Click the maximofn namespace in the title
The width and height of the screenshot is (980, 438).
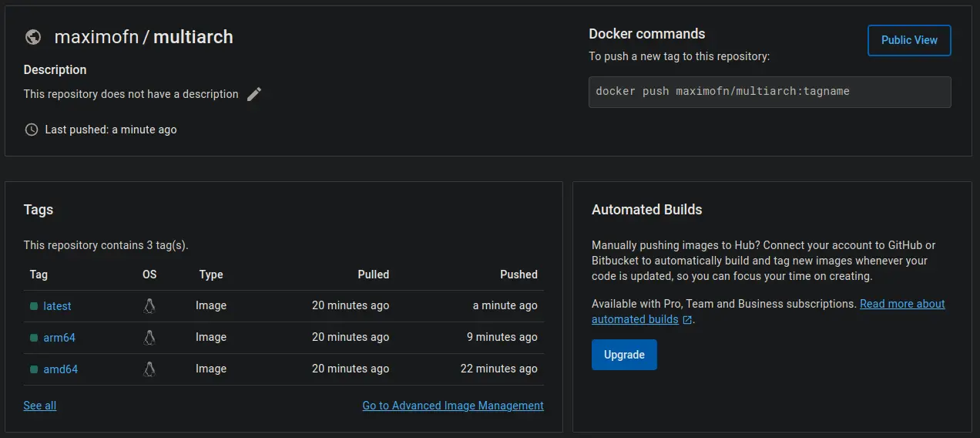[96, 37]
